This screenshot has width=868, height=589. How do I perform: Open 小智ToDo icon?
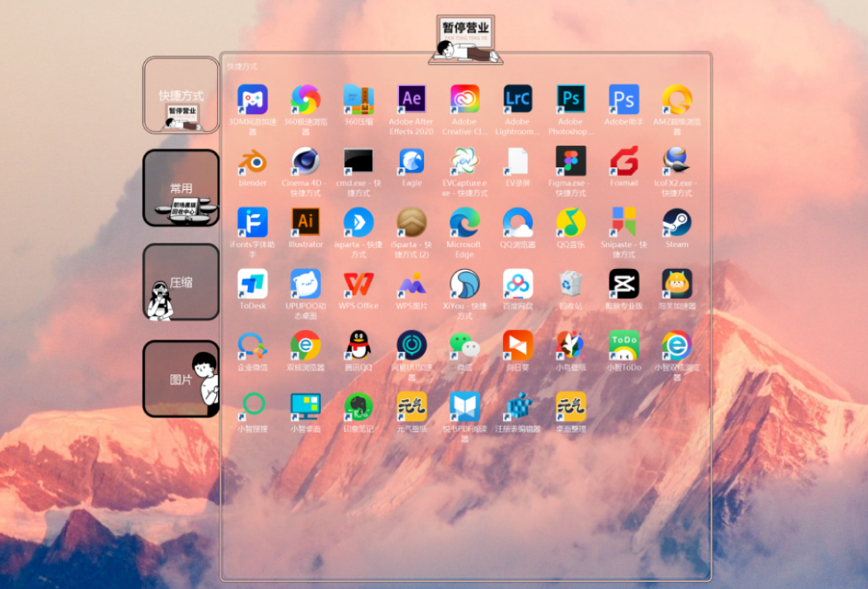click(624, 345)
